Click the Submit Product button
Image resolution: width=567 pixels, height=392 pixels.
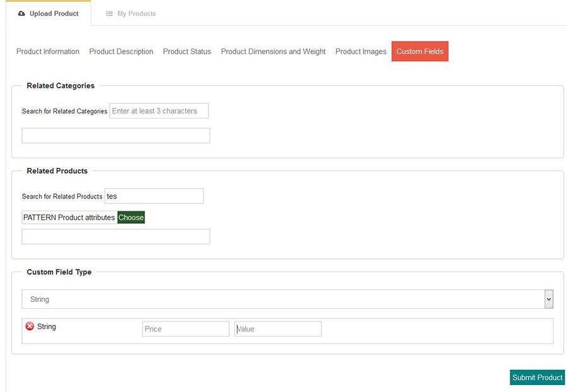537,377
